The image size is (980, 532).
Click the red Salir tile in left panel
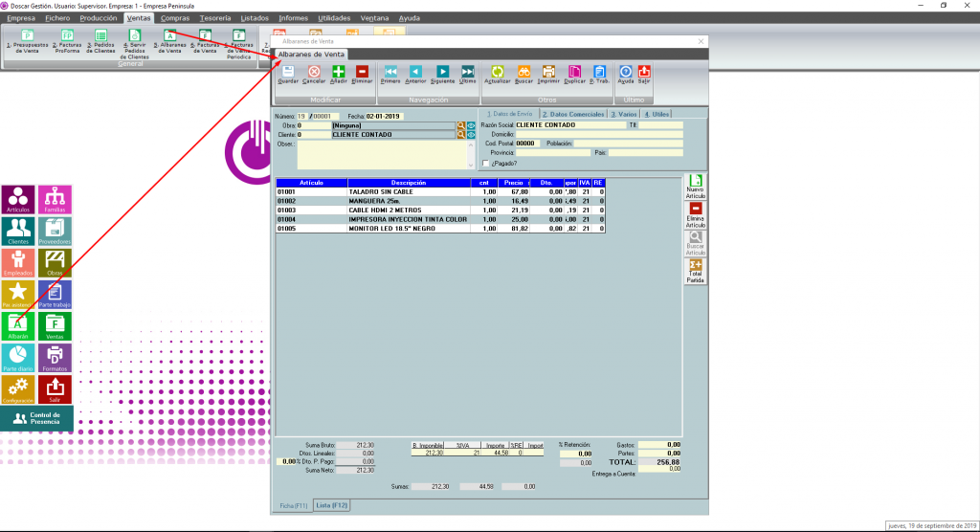click(x=55, y=390)
